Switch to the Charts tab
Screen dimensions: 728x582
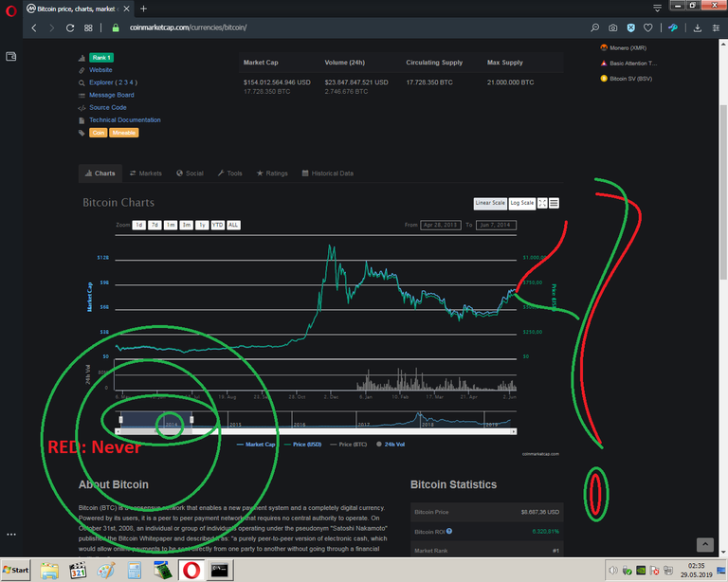click(100, 173)
